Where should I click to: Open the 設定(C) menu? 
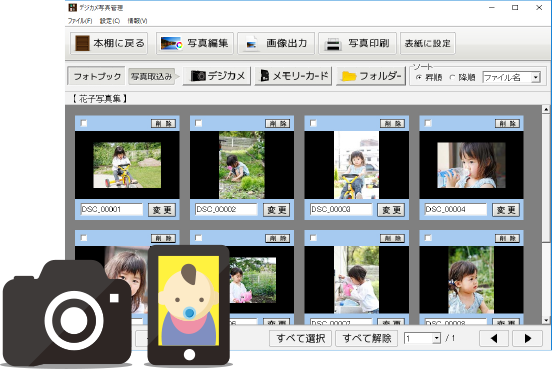tap(110, 21)
